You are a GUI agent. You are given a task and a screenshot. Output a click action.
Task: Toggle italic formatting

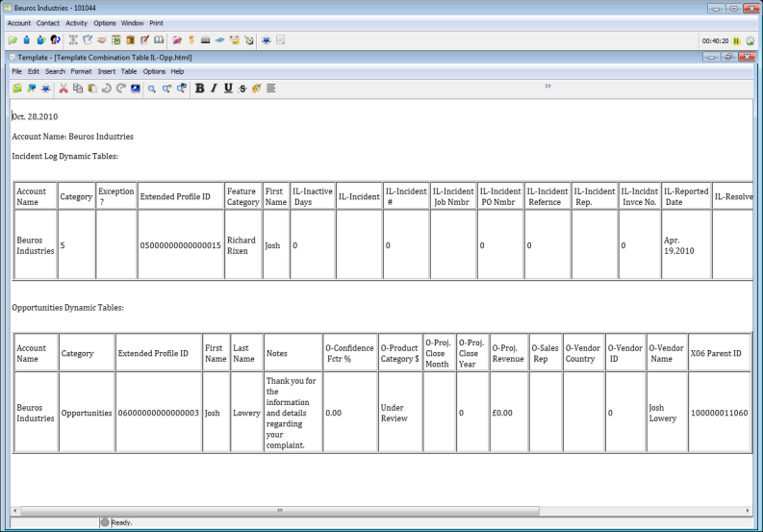pos(214,89)
